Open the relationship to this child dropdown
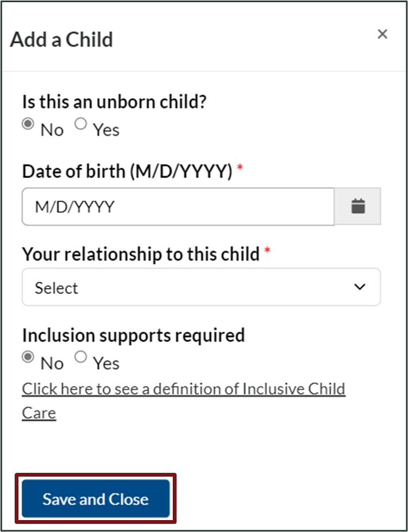408x532 pixels. (x=201, y=287)
